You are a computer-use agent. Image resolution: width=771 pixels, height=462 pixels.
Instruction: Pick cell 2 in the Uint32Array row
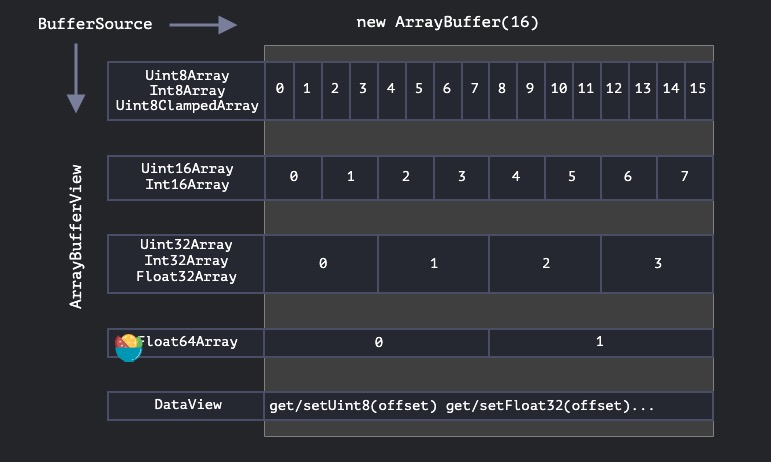(x=545, y=264)
